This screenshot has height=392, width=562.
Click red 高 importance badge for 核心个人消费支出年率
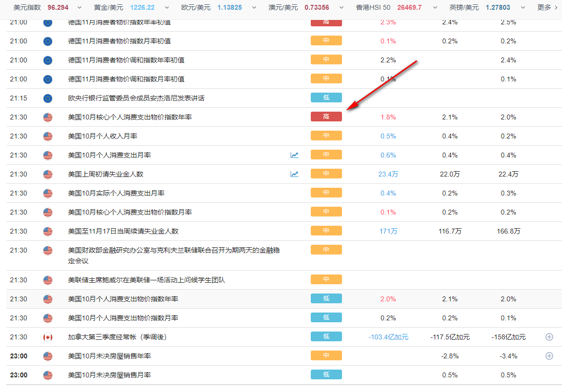326,117
